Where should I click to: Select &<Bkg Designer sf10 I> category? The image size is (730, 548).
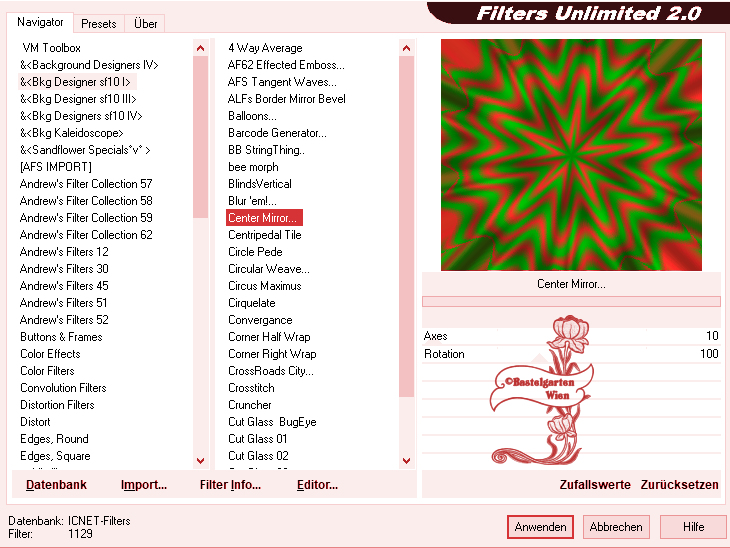(75, 82)
